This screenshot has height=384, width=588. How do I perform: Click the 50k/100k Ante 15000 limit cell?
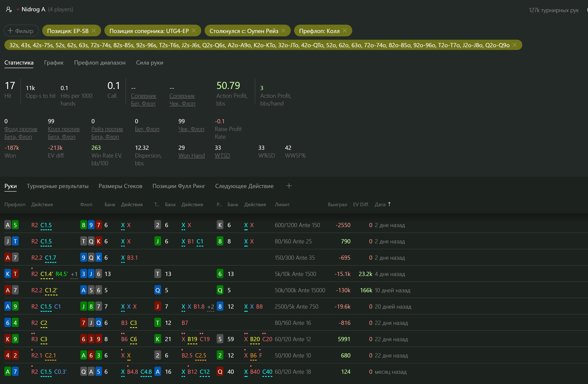point(300,290)
